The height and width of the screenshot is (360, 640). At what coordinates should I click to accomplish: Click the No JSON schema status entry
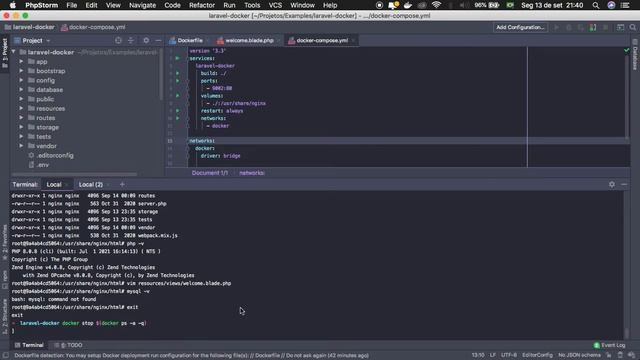click(579, 356)
